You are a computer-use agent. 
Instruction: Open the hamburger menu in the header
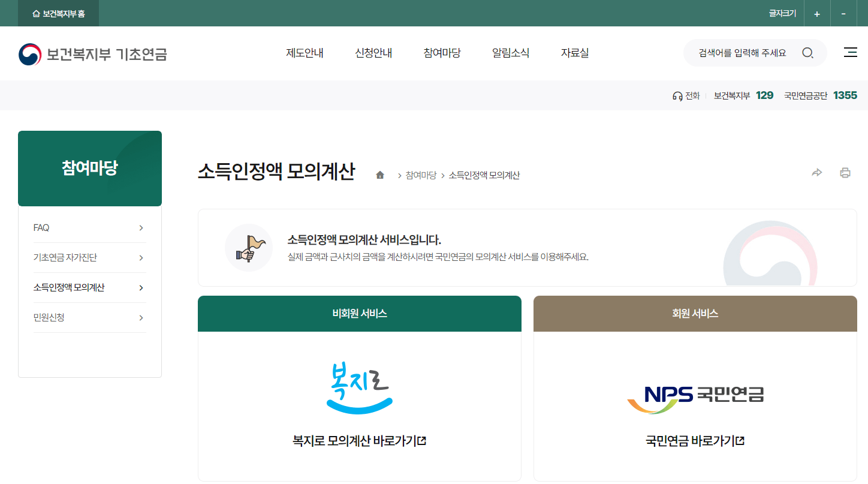coord(850,53)
